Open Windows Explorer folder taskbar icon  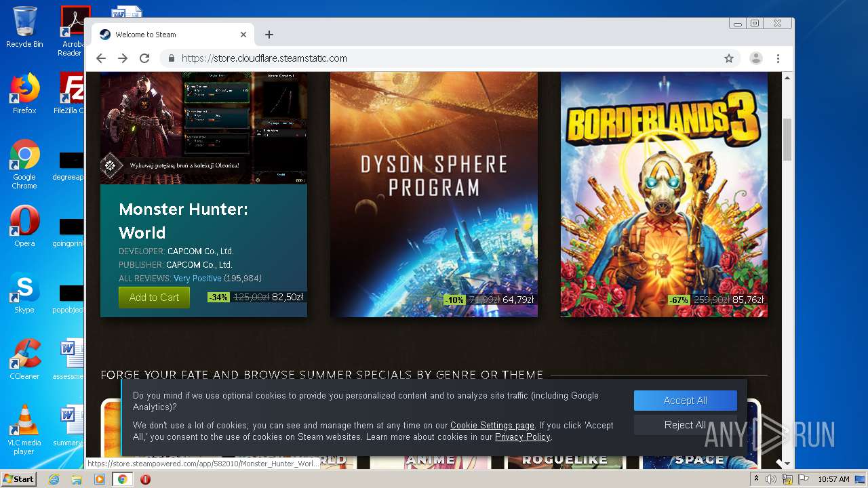77,479
